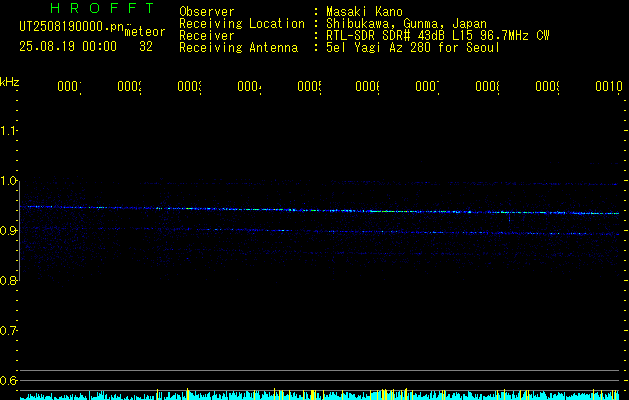Screen dimensions: 629x400
Task: Click the 0.9 kHz axis tick label
Action: (8, 231)
